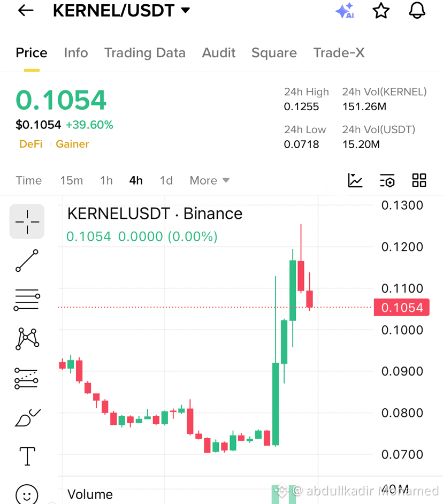Open the KERNEL/USDT pair dropdown

[121, 10]
